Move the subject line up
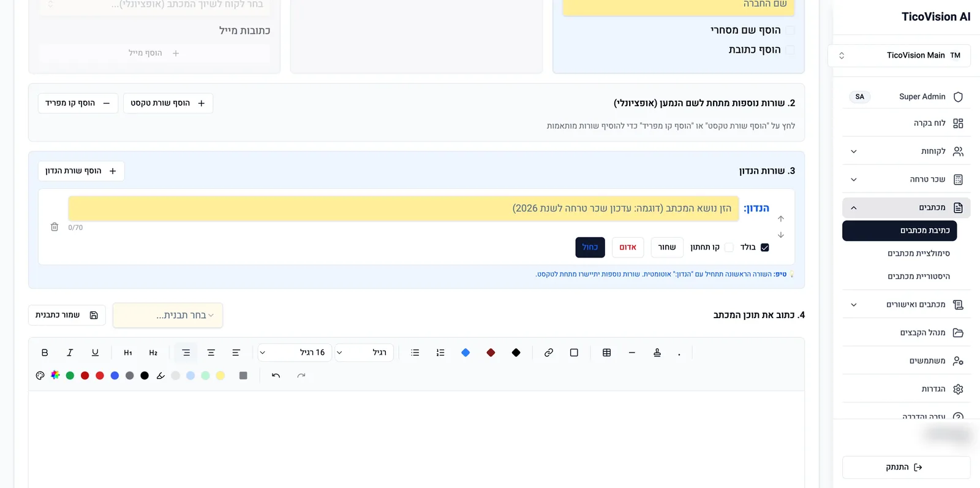 click(x=781, y=219)
